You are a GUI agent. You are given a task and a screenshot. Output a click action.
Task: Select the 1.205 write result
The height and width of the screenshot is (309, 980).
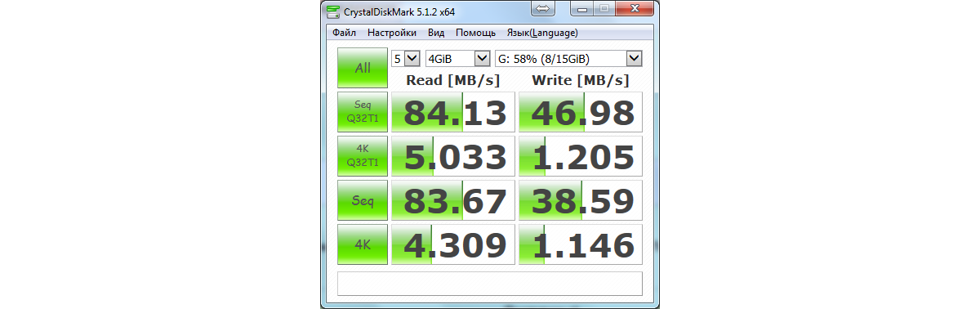click(581, 156)
